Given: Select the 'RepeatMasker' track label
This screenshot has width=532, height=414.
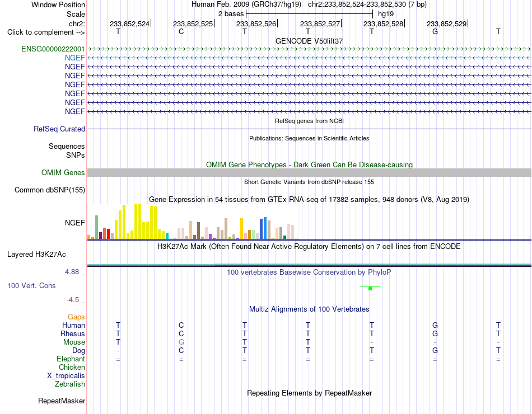Looking at the screenshot, I should pos(62,401).
